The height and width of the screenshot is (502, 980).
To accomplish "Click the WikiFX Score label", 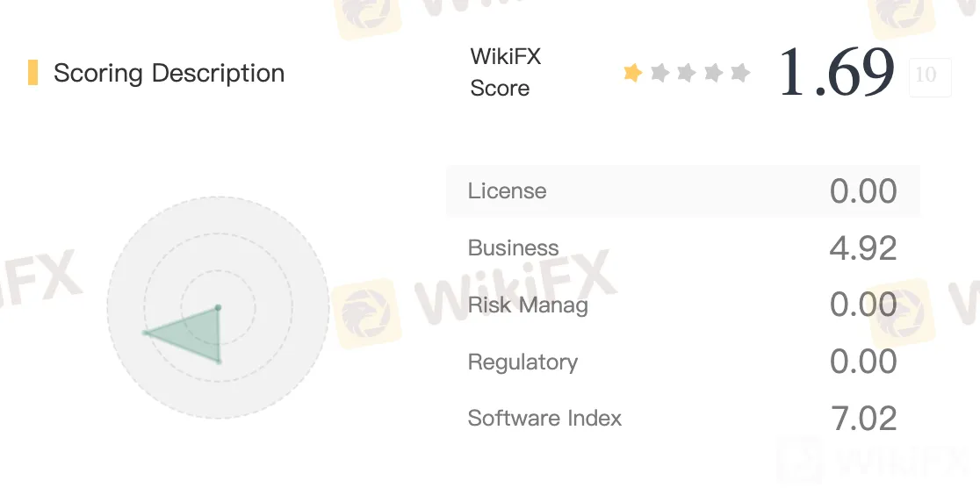I will (505, 73).
